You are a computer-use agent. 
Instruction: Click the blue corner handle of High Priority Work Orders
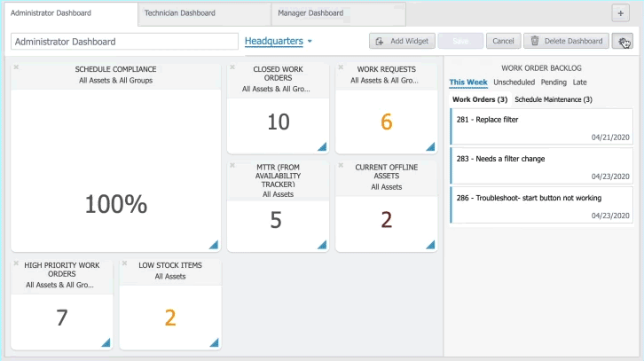(x=106, y=343)
